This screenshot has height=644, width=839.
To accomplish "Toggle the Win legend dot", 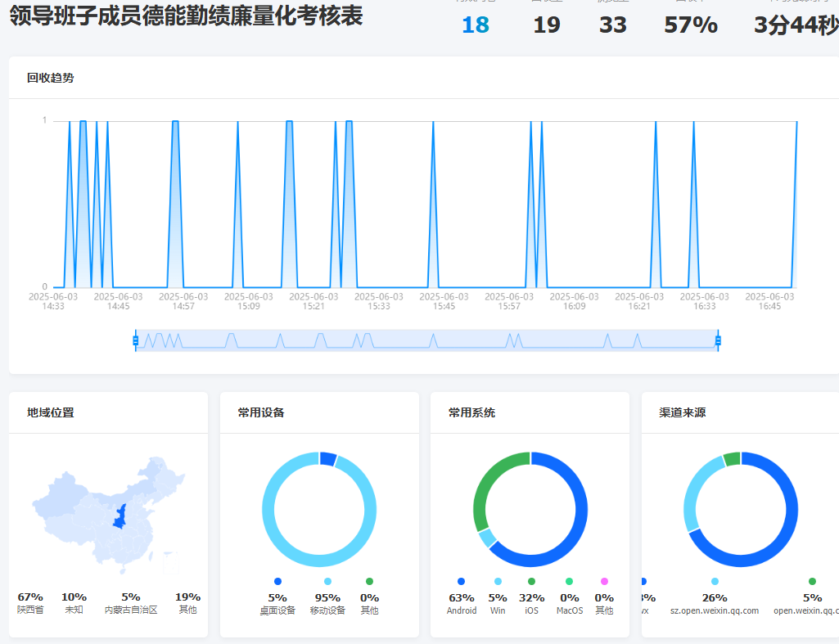I will coord(498,582).
